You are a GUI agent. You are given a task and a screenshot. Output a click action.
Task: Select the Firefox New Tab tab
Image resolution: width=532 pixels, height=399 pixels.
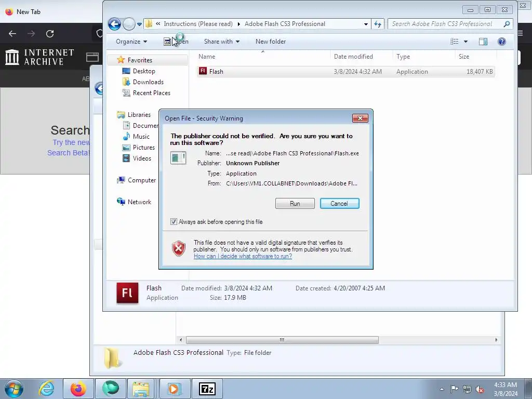tap(24, 12)
